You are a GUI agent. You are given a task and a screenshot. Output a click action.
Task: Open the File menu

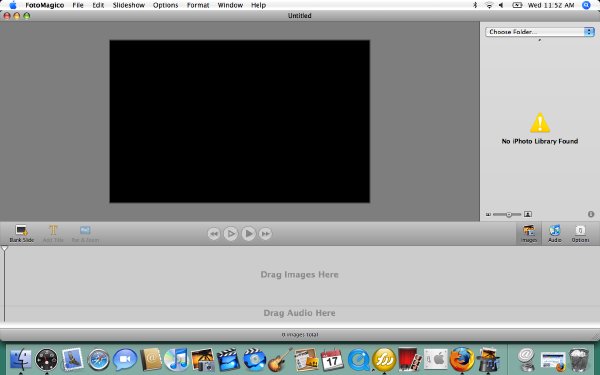(x=78, y=5)
